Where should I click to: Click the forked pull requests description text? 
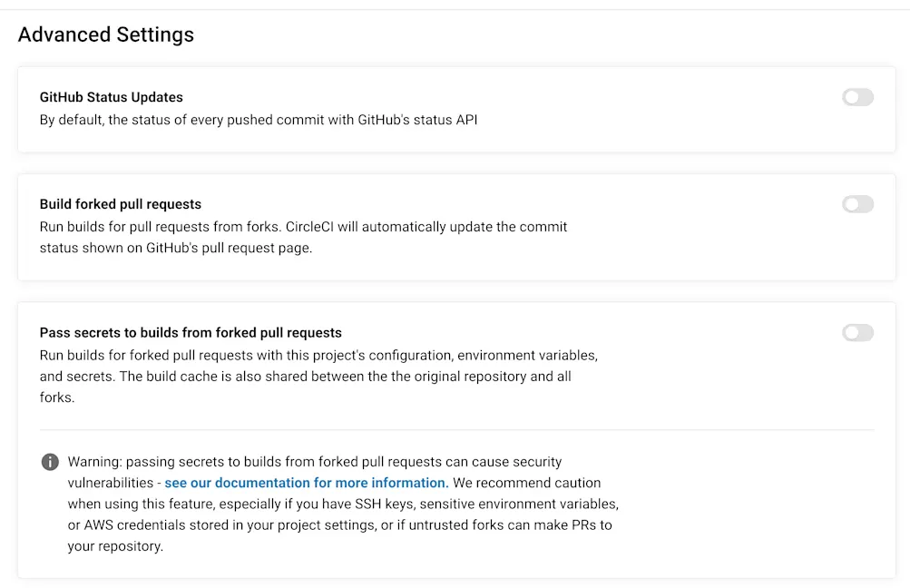tap(303, 237)
